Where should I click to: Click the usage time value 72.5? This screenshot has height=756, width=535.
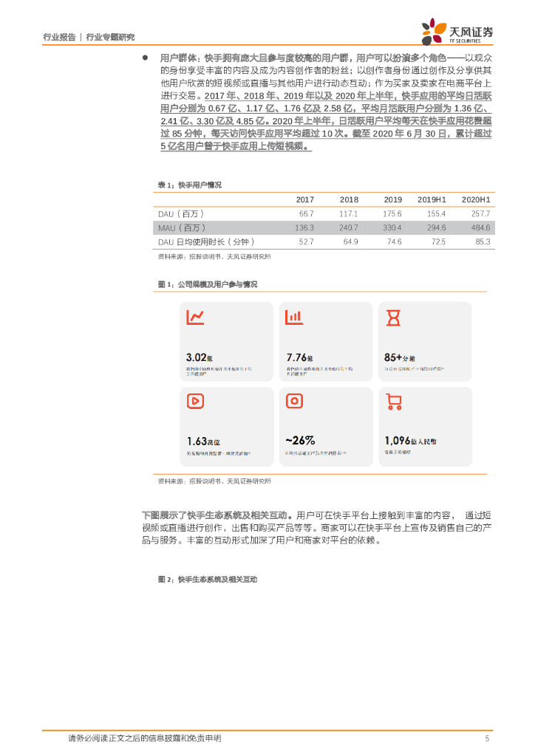(x=438, y=241)
